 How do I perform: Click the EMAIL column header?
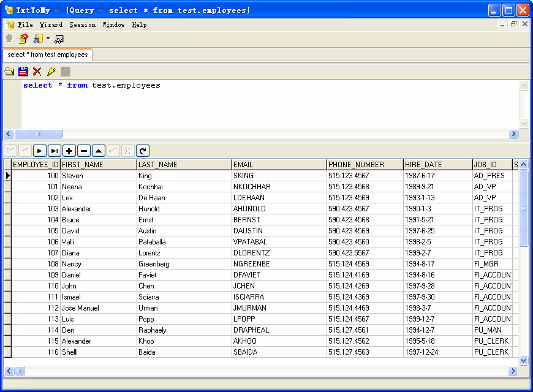coord(279,165)
